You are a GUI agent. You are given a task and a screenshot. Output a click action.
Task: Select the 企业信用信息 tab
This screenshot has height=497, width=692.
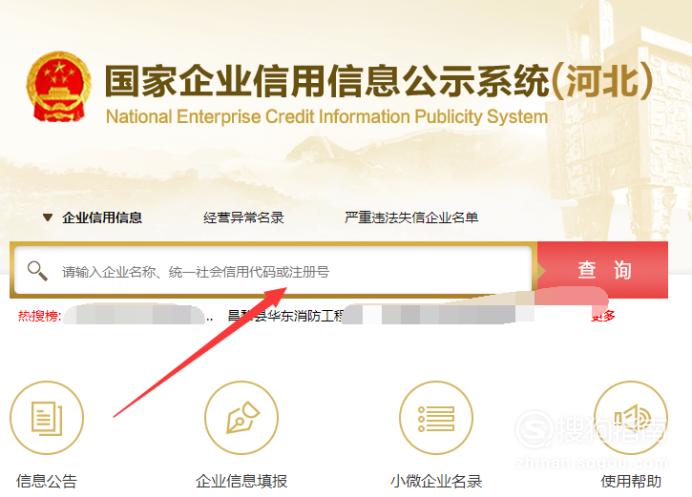[102, 217]
